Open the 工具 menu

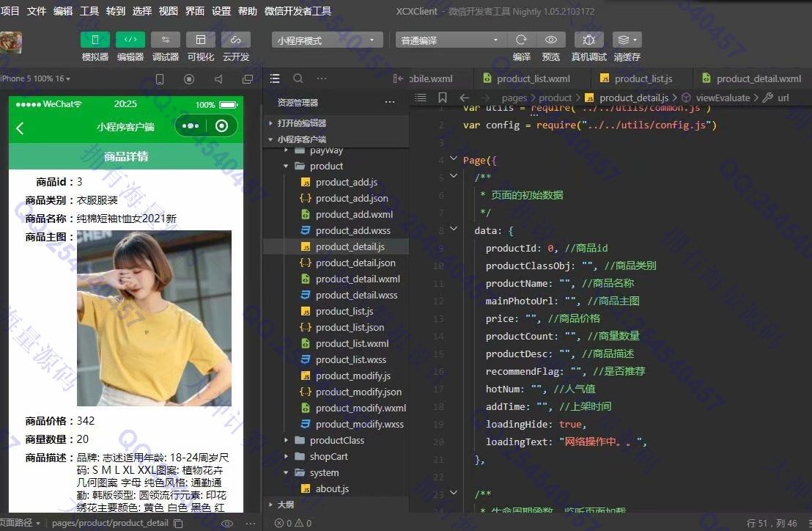[89, 11]
